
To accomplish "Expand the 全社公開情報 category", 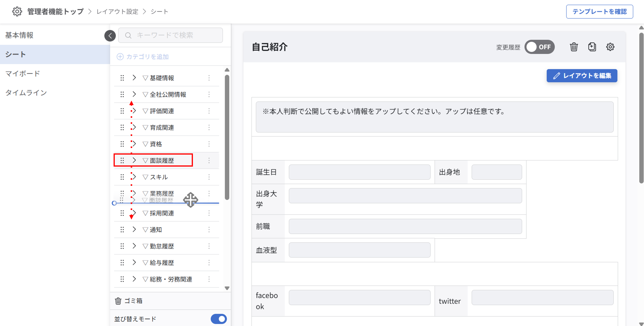I will [134, 94].
